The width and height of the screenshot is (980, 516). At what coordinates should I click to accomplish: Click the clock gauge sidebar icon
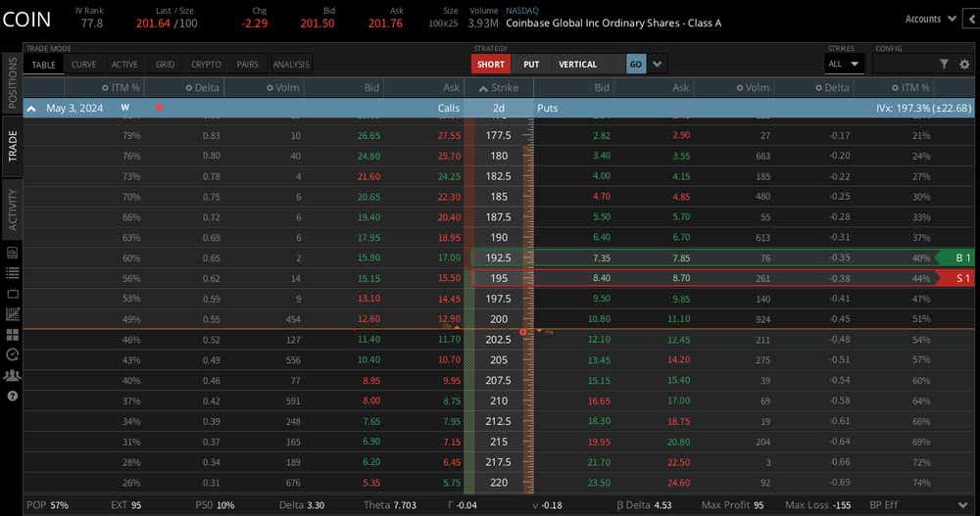(x=13, y=355)
